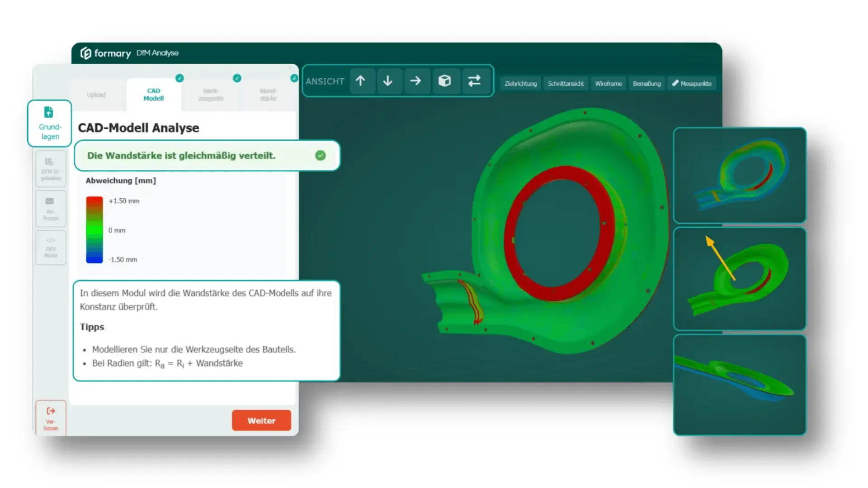Open the Grundlagen sidebar section
This screenshot has width=868, height=488.
(x=50, y=123)
